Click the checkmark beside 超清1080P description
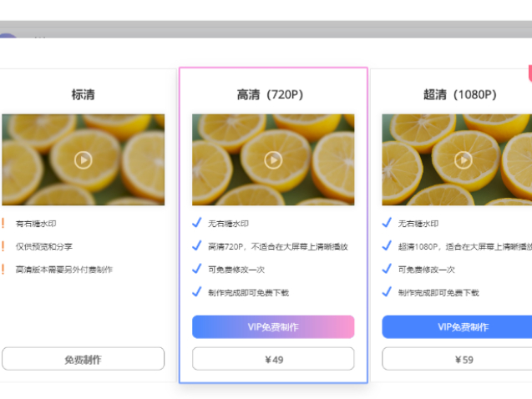The image size is (532, 399). click(x=387, y=245)
